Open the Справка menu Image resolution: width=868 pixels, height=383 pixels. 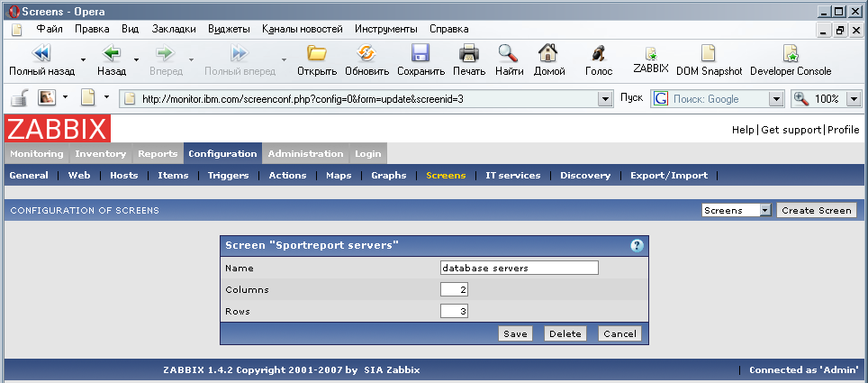449,29
